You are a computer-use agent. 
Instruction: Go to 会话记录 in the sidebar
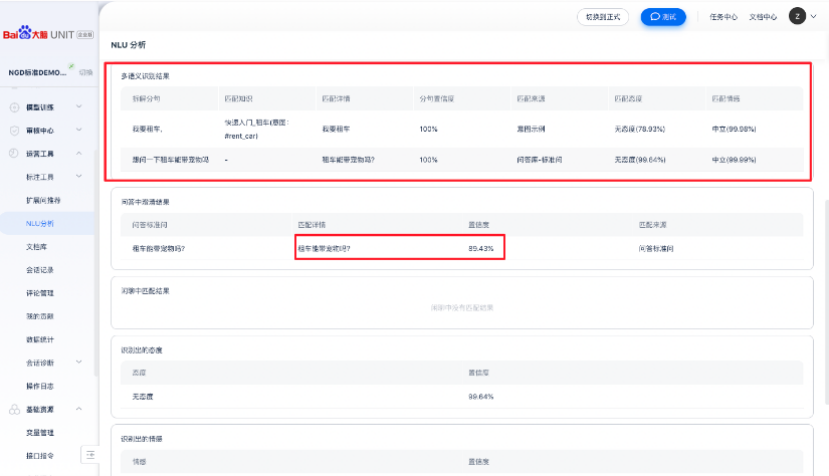click(40, 270)
